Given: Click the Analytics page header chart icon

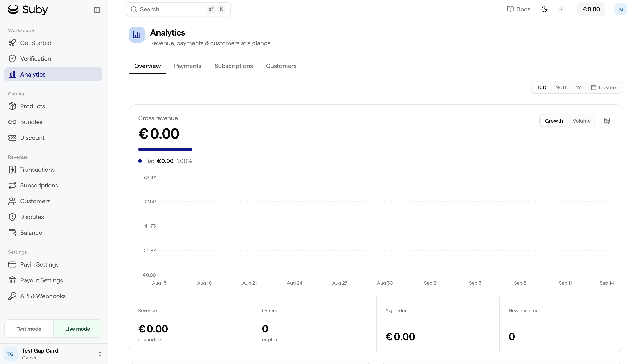Looking at the screenshot, I should (x=137, y=34).
